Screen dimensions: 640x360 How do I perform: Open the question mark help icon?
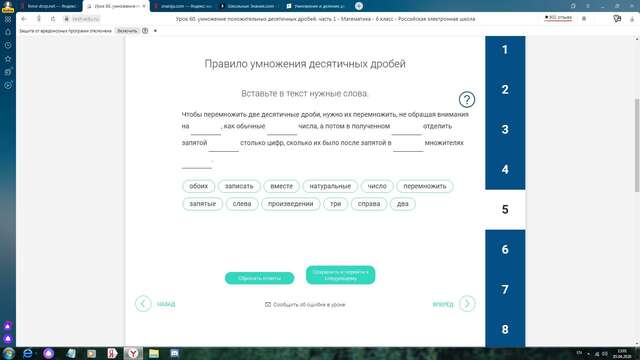[x=467, y=99]
